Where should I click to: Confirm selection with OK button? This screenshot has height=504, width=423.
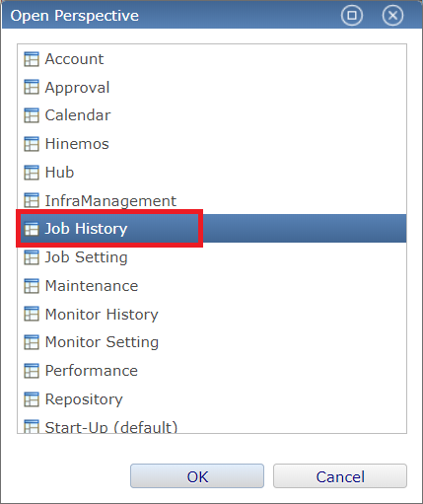click(x=197, y=476)
